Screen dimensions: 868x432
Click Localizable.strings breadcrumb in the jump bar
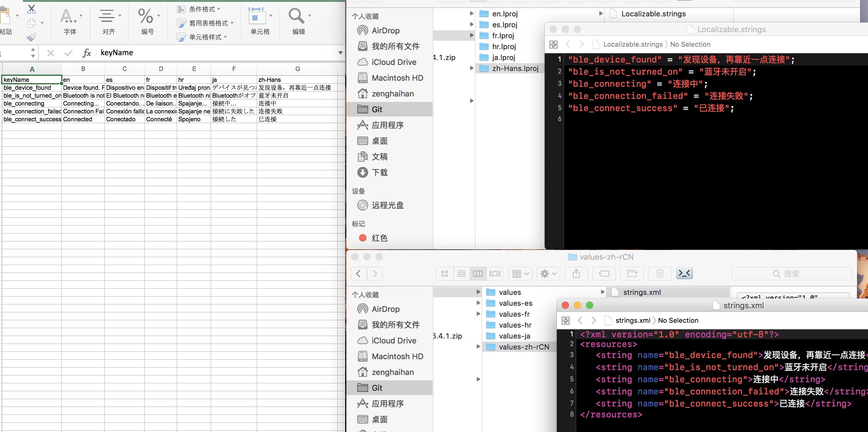point(632,45)
